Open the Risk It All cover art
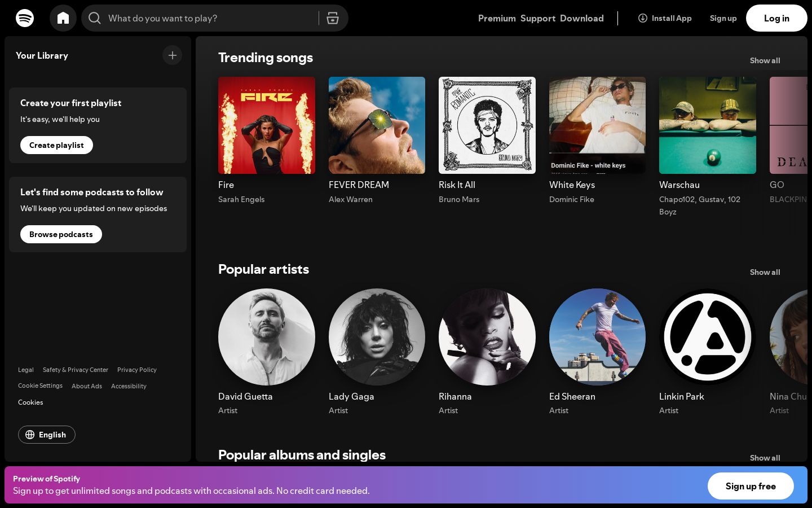 (x=487, y=125)
